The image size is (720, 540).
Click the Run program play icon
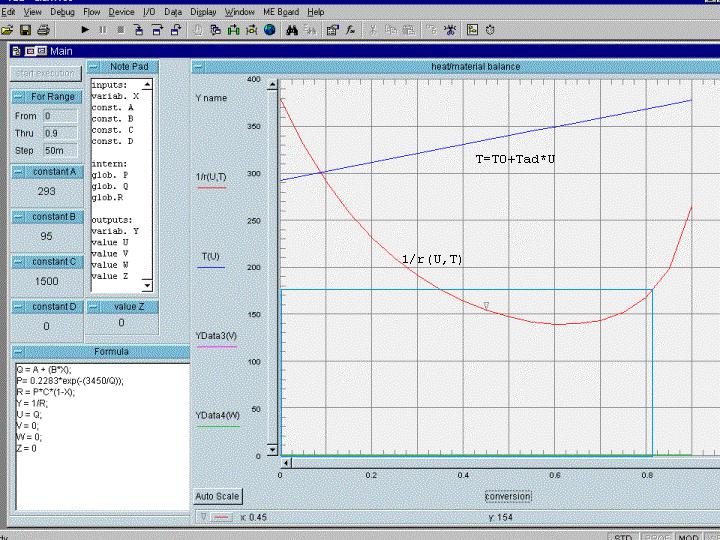pyautogui.click(x=85, y=30)
